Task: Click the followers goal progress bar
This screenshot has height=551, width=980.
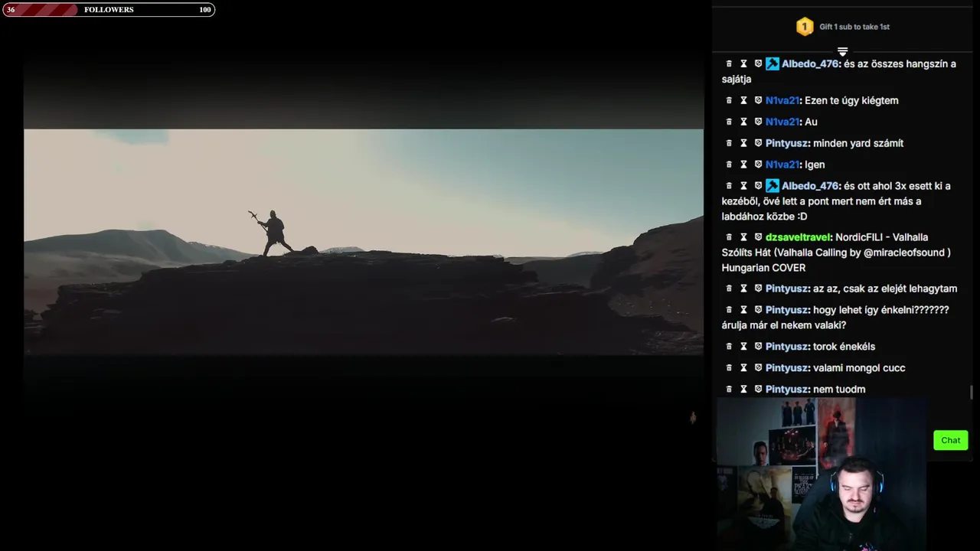Action: pos(108,10)
